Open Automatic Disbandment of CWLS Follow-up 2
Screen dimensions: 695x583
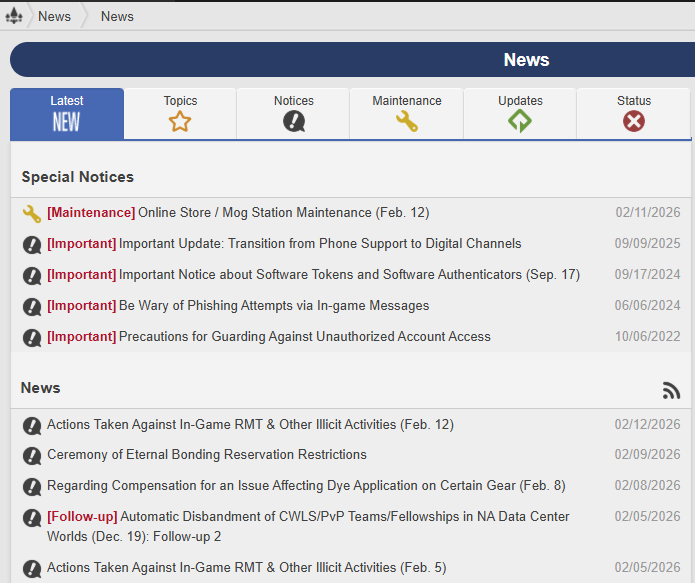pyautogui.click(x=308, y=527)
